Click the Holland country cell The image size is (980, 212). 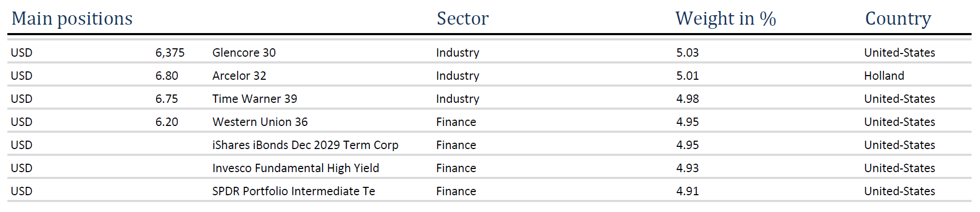pyautogui.click(x=884, y=76)
